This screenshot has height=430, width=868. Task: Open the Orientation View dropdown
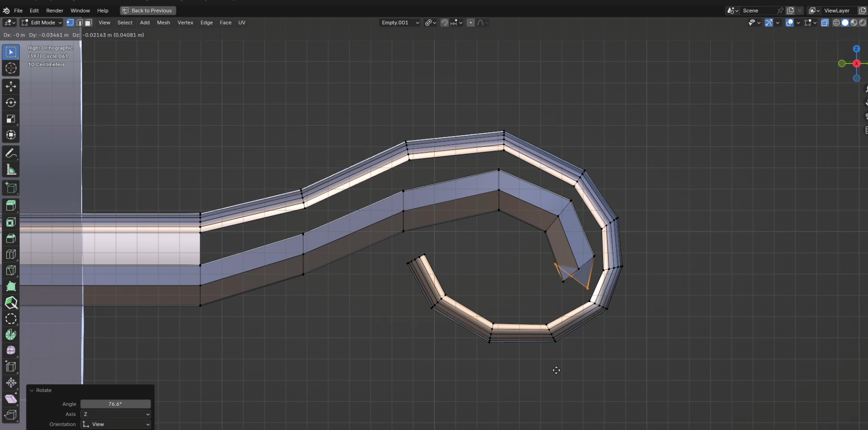click(x=116, y=424)
